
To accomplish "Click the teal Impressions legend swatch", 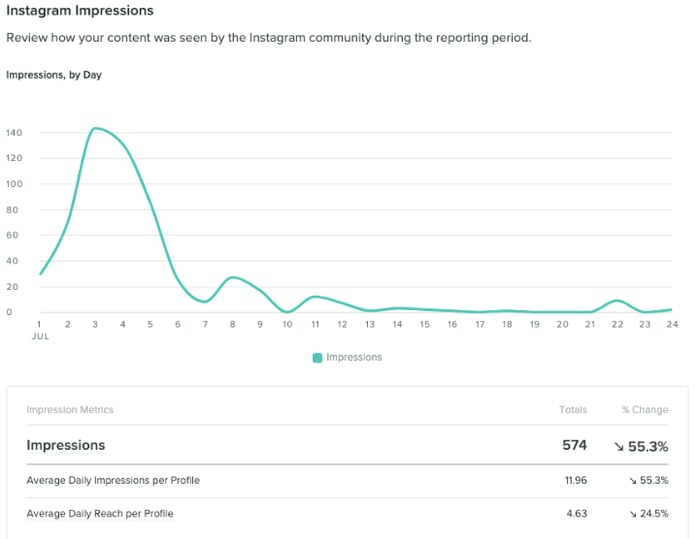I will click(x=318, y=357).
